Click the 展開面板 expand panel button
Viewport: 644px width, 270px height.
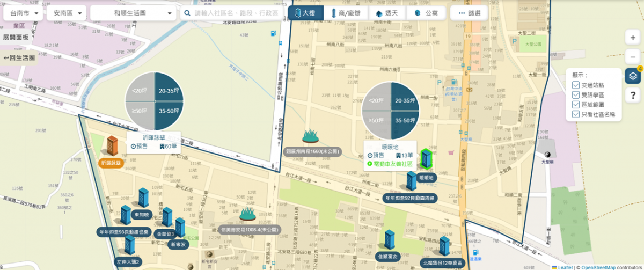16,37
